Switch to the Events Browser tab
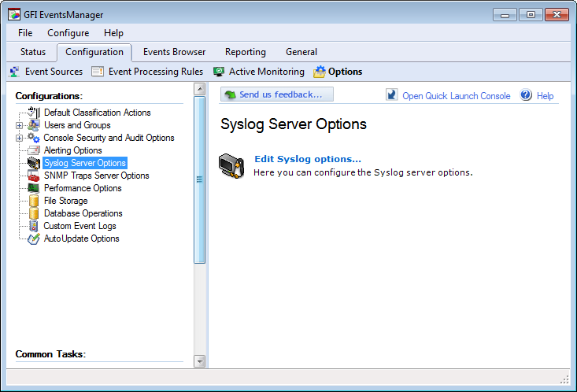 (x=174, y=52)
